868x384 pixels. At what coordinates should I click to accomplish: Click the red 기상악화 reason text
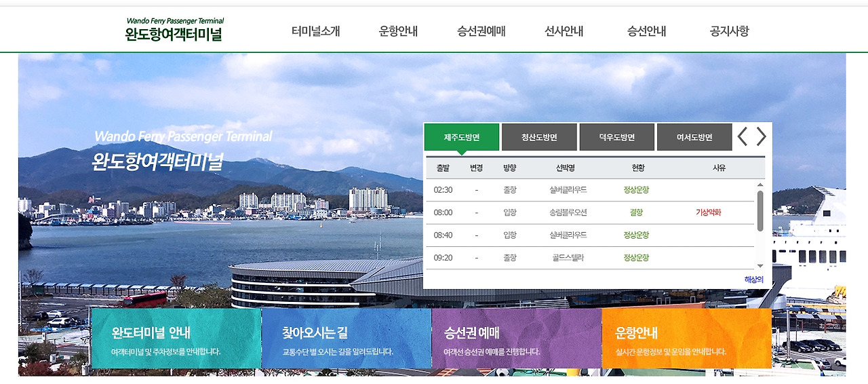(709, 212)
